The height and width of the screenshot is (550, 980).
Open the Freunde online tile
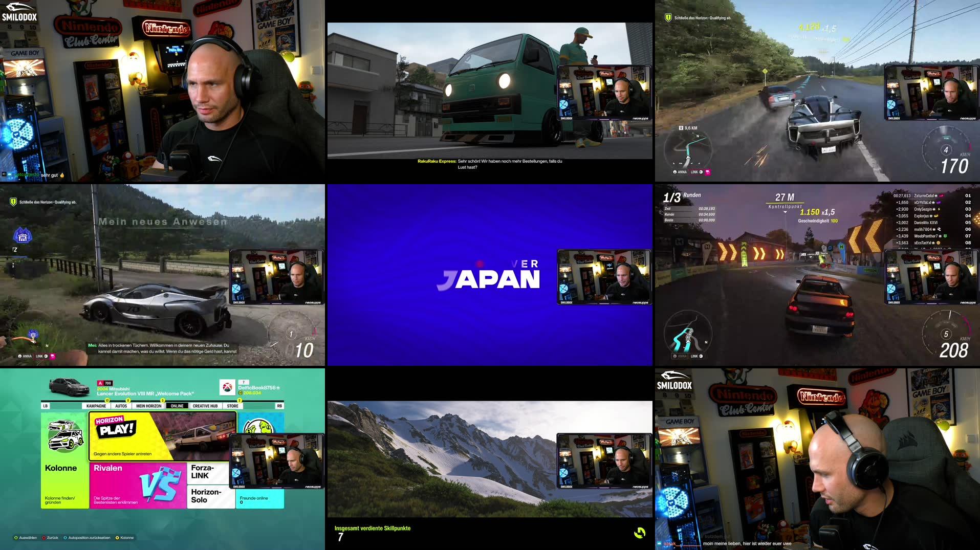(x=260, y=499)
